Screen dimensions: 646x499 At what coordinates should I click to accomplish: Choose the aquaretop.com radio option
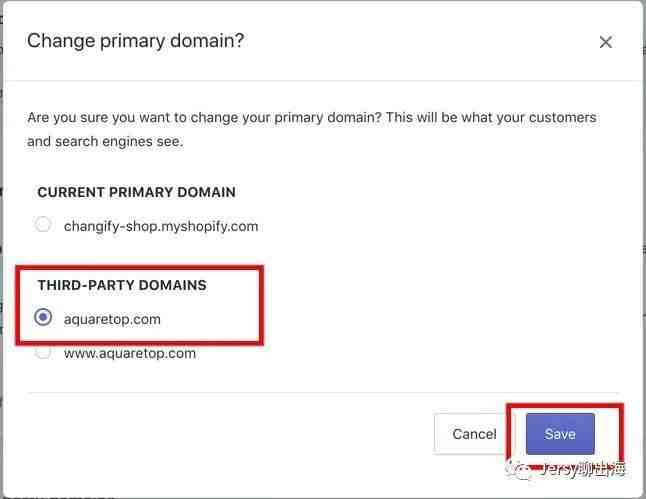point(43,317)
